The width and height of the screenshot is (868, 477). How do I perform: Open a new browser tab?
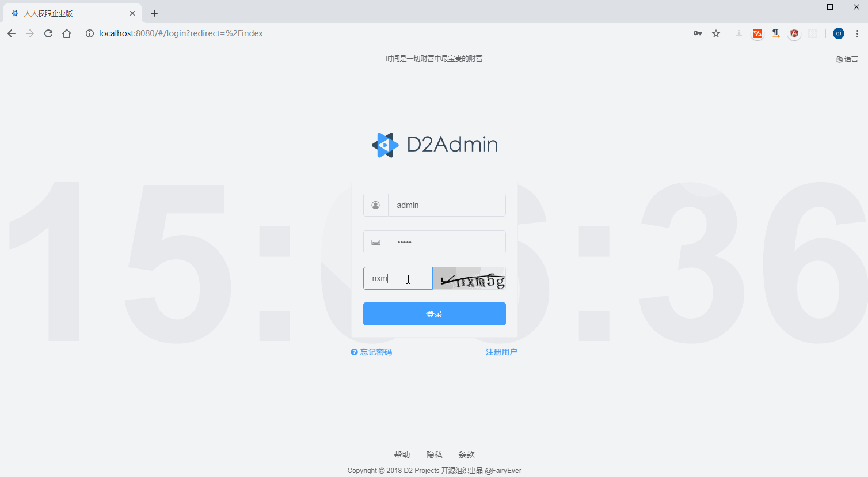[154, 13]
